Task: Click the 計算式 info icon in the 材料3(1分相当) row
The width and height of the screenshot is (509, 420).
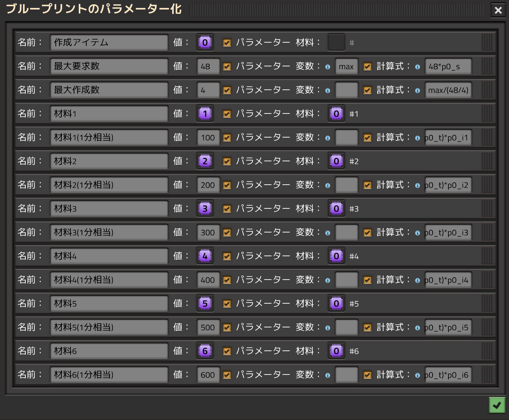Action: point(418,233)
